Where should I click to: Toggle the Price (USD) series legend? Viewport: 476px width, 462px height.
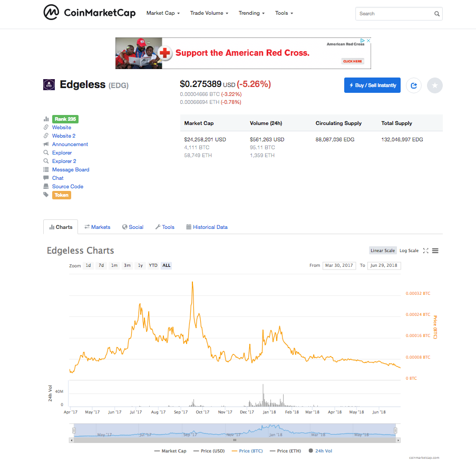(209, 451)
